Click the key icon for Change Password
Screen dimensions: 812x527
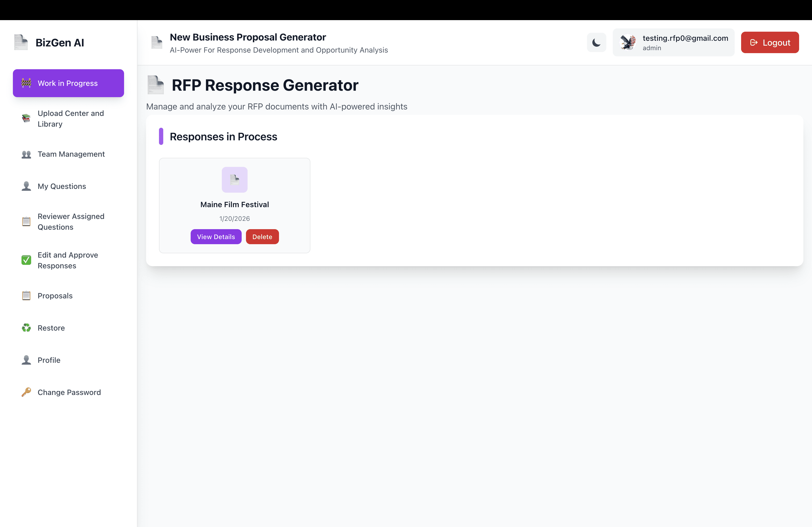tap(26, 392)
